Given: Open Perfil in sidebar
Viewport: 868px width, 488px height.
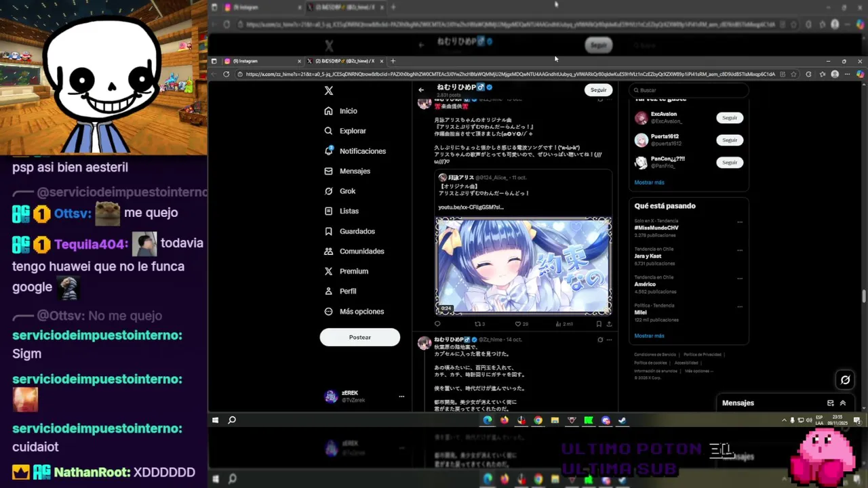Looking at the screenshot, I should tap(340, 291).
